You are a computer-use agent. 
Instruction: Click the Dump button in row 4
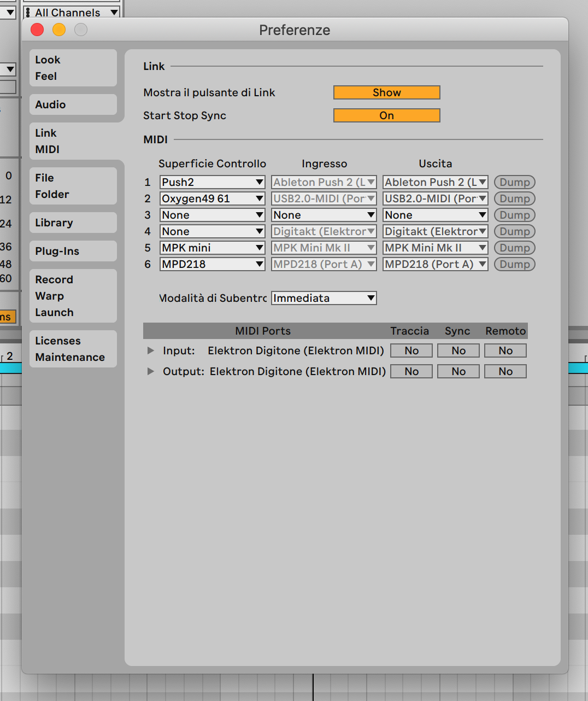(515, 231)
